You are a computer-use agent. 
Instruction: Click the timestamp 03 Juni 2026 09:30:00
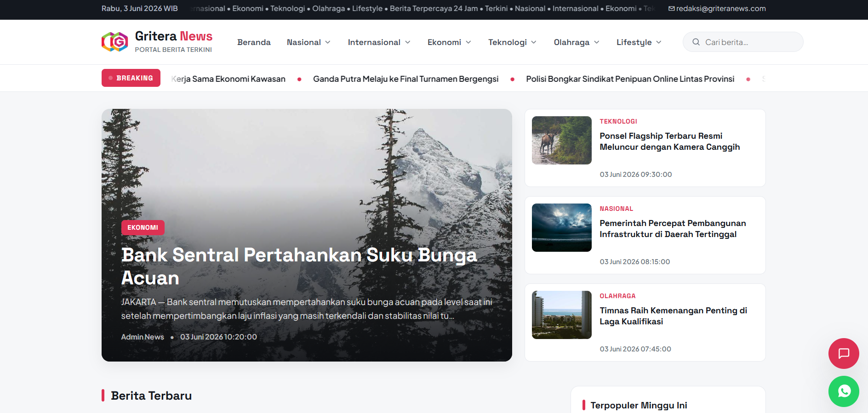click(x=636, y=175)
